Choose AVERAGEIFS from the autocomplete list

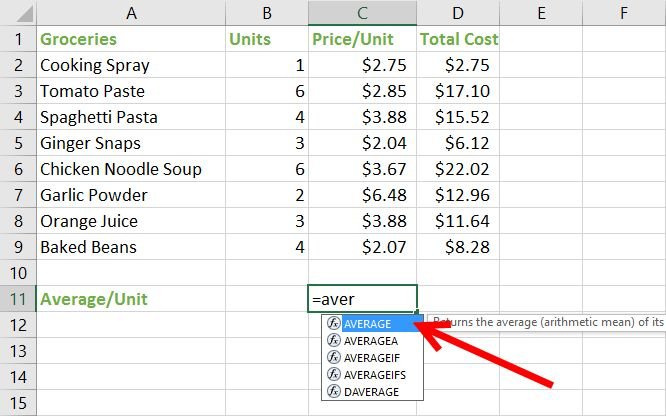(x=373, y=375)
